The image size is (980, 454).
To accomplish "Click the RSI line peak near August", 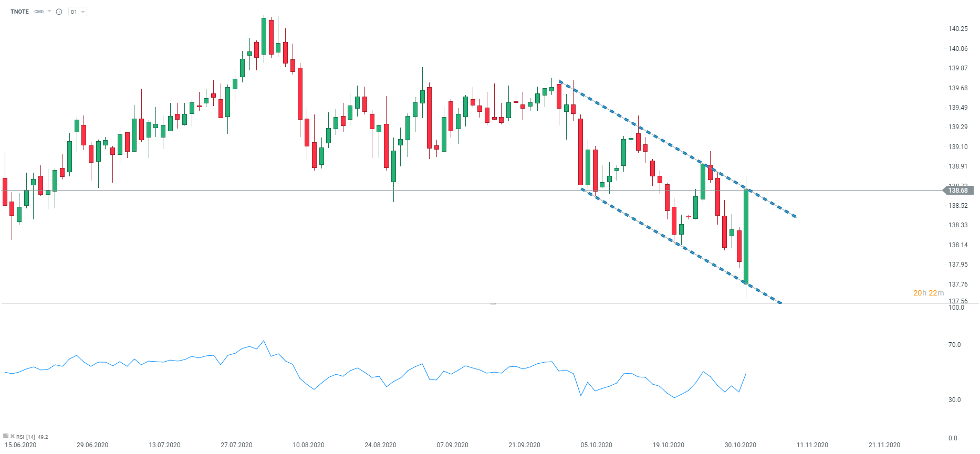I will (264, 341).
